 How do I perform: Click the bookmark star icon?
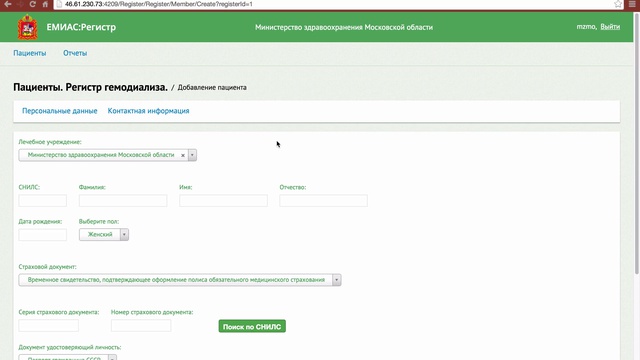click(x=618, y=4)
